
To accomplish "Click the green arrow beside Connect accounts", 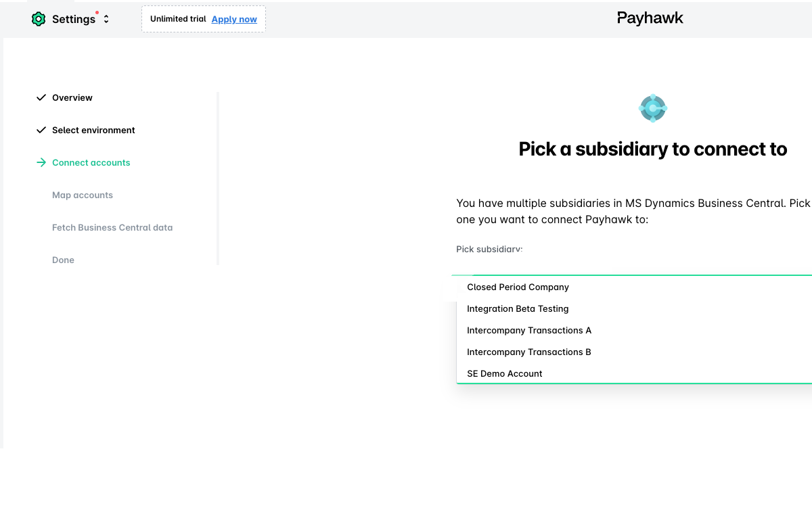I will coord(41,162).
